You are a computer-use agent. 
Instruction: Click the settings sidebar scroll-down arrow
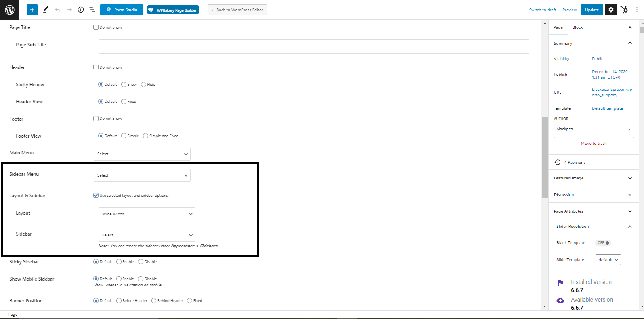pos(642,307)
